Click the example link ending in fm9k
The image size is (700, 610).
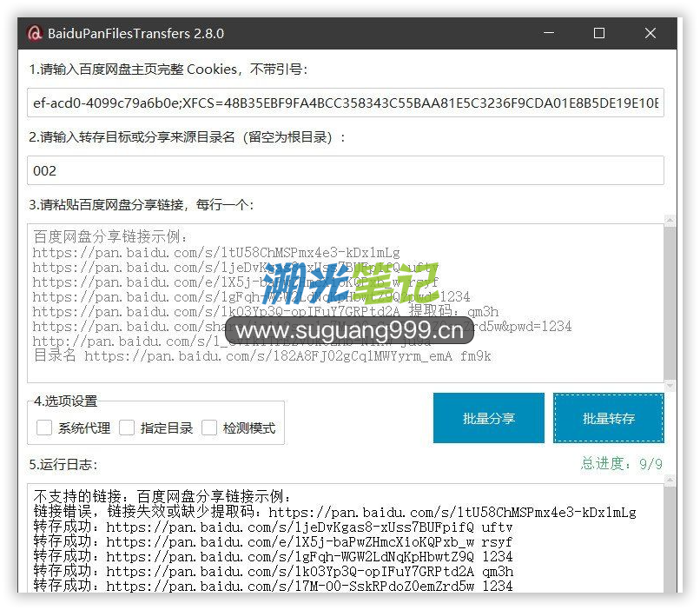click(x=262, y=356)
